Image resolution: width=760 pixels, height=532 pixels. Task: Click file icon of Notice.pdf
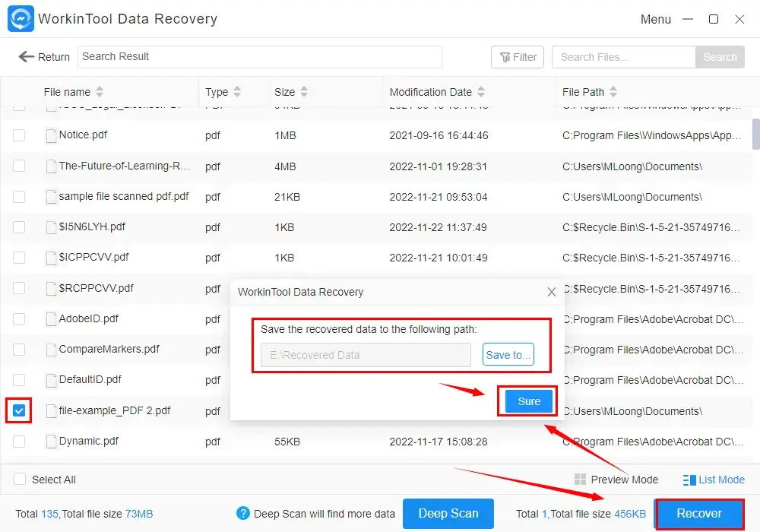51,135
